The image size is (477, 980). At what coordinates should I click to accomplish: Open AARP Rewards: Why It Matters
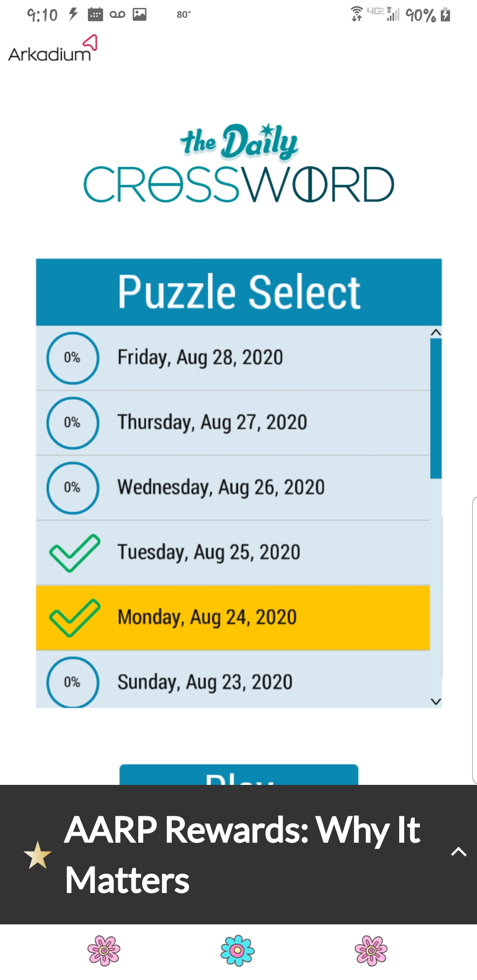(x=242, y=854)
